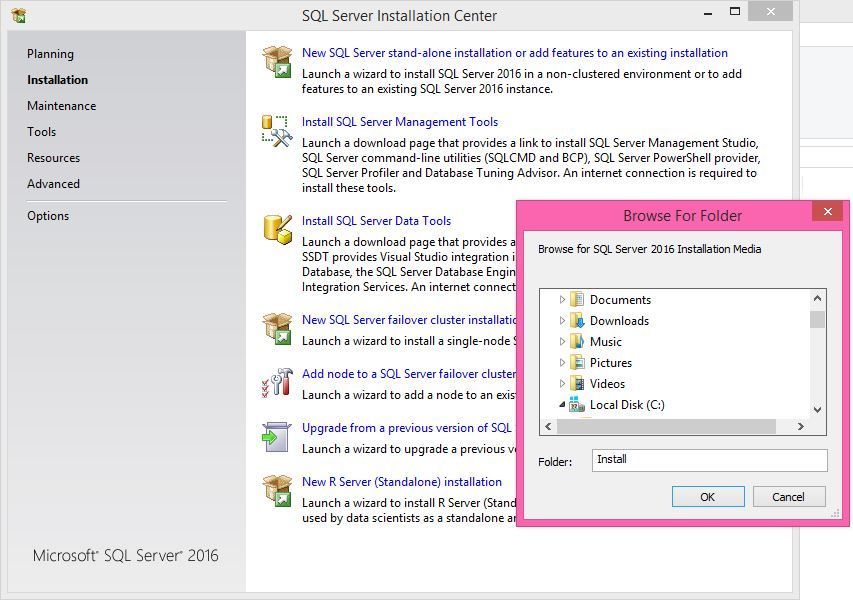Screen dimensions: 853x600
Task: Click the failover cluster installation package icon
Action: tap(279, 326)
